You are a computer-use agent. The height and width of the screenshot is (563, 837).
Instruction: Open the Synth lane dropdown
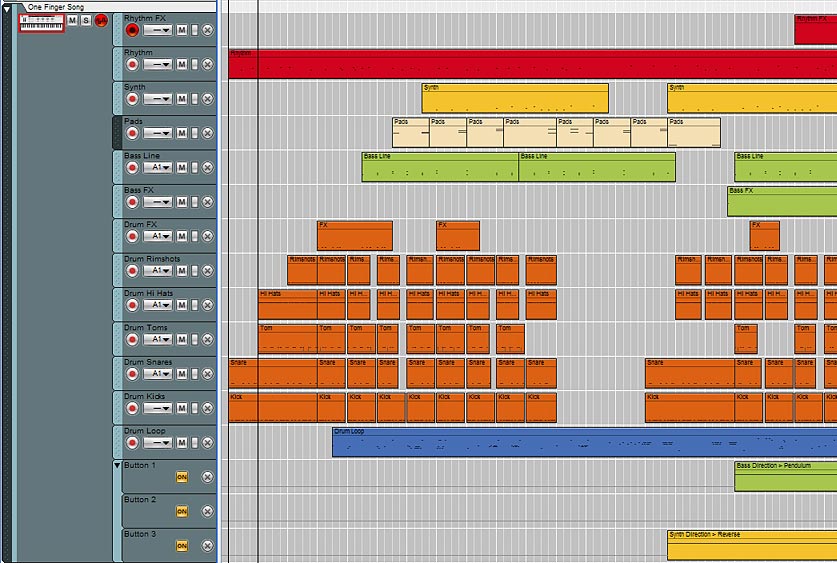point(158,99)
